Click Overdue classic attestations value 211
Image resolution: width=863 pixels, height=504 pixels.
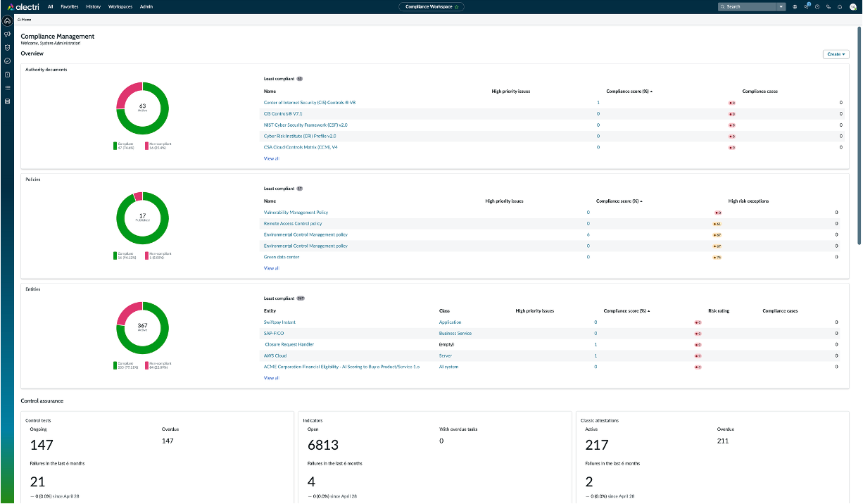point(723,441)
